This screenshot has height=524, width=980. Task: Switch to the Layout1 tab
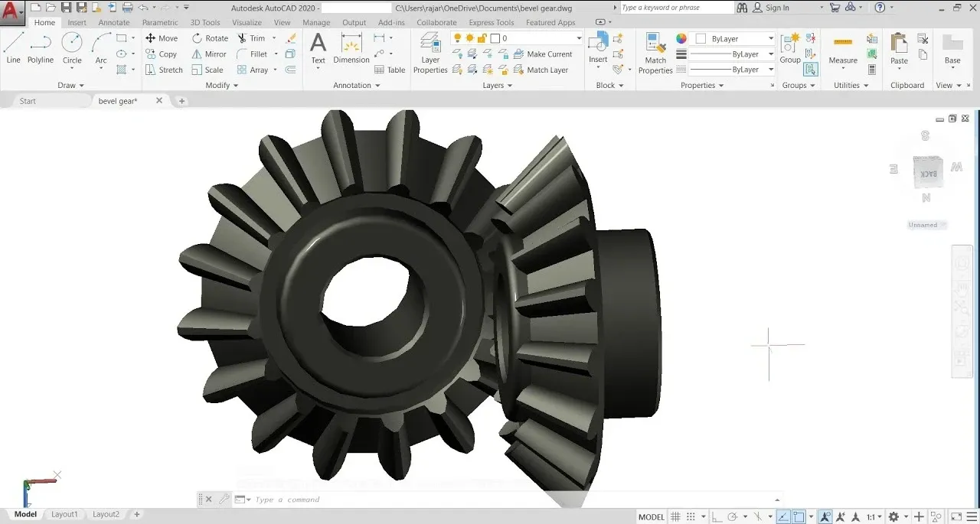pos(64,514)
